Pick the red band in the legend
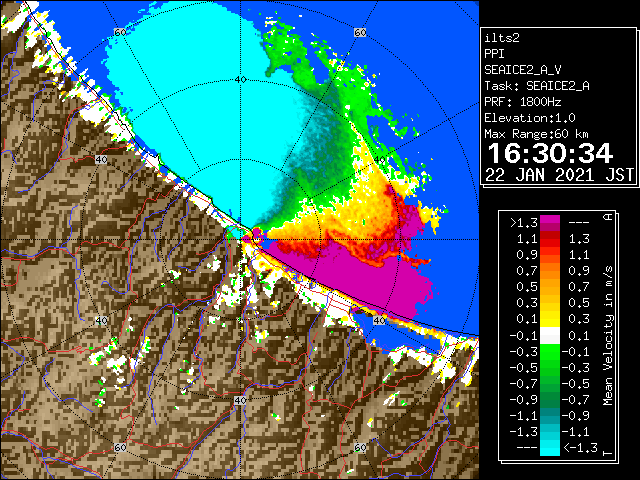The height and width of the screenshot is (480, 640). click(x=550, y=239)
